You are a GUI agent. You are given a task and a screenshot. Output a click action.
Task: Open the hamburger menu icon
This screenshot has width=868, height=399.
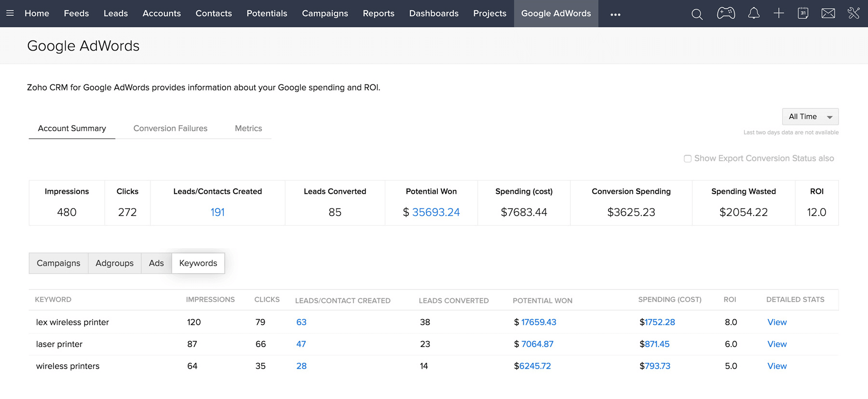[10, 13]
